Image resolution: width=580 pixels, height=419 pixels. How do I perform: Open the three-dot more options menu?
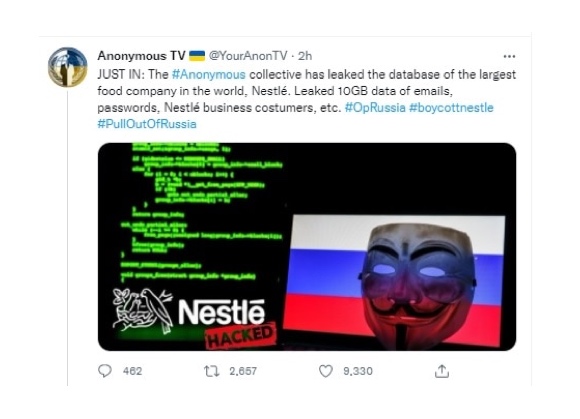pyautogui.click(x=509, y=57)
